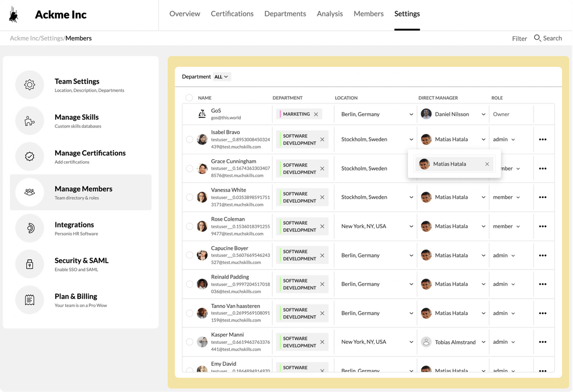Click the Filter button
Screen dimensions: 573x392
[x=519, y=38]
